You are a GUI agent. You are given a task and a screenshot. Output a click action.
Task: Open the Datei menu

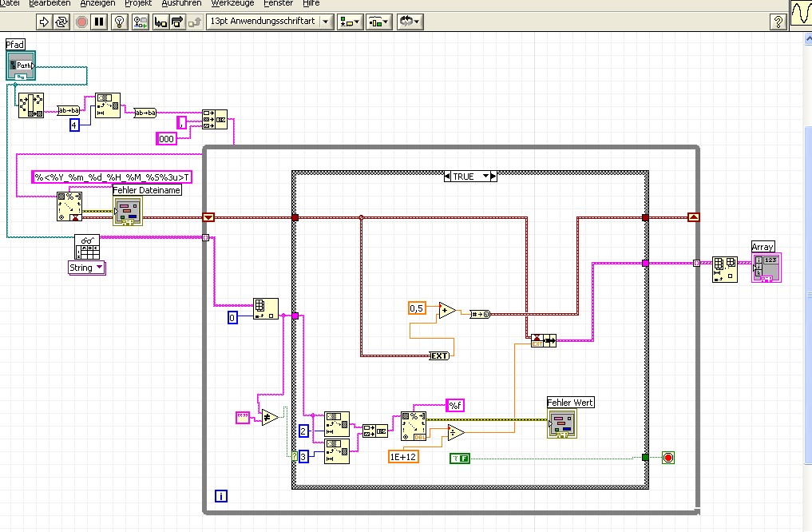[x=10, y=3]
